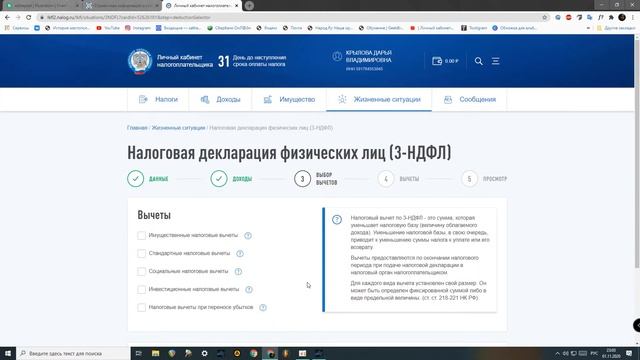Switch to the second browser tab

click(122, 6)
